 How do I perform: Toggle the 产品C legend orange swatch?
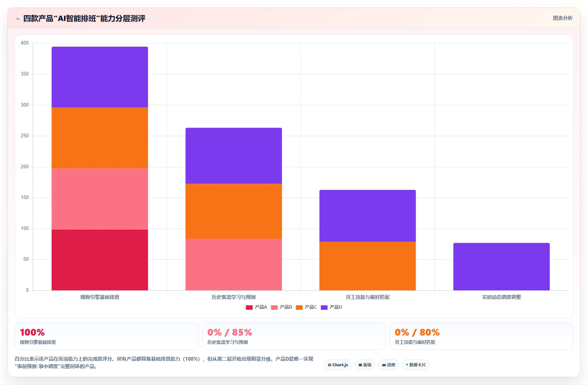point(299,308)
